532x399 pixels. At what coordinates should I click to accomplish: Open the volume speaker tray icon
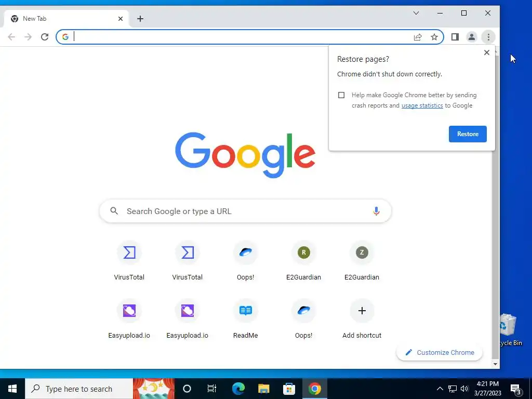point(464,389)
